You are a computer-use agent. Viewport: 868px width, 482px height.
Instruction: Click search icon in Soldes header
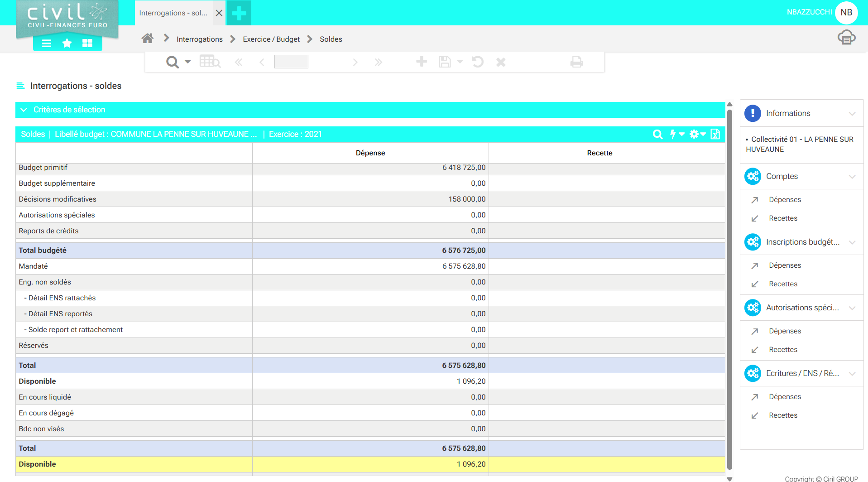pos(658,134)
